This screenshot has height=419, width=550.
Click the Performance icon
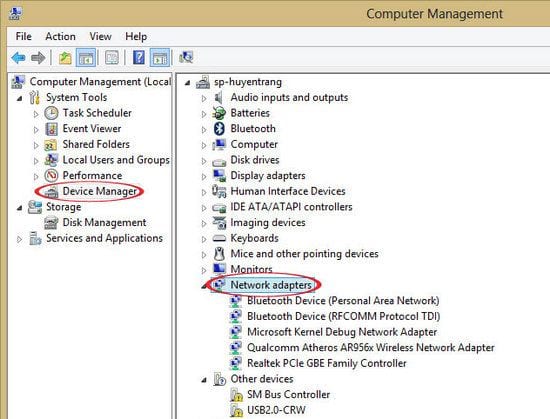coord(51,175)
